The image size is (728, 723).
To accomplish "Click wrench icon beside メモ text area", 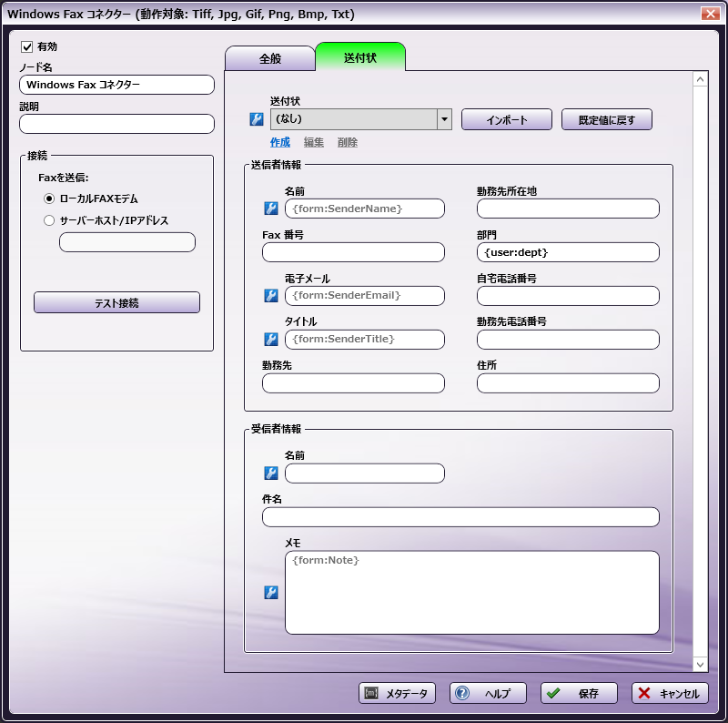I will [271, 593].
